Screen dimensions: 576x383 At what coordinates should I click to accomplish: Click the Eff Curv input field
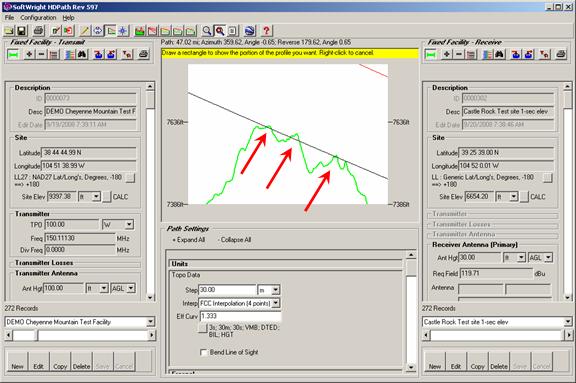(240, 316)
